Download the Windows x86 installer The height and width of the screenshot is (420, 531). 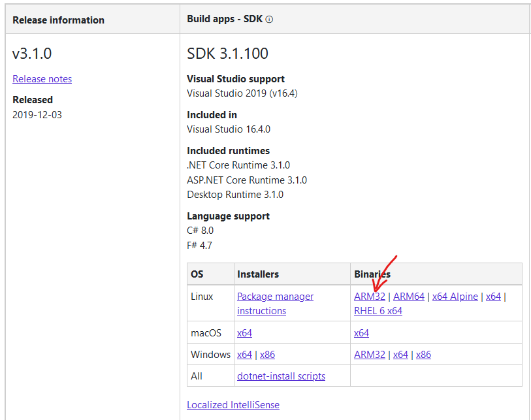267,355
